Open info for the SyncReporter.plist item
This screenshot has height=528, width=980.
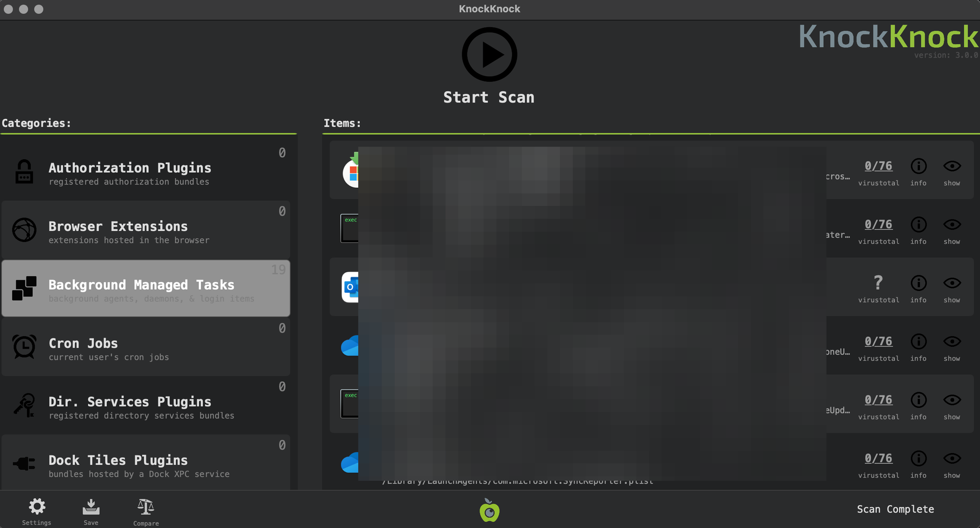919,458
